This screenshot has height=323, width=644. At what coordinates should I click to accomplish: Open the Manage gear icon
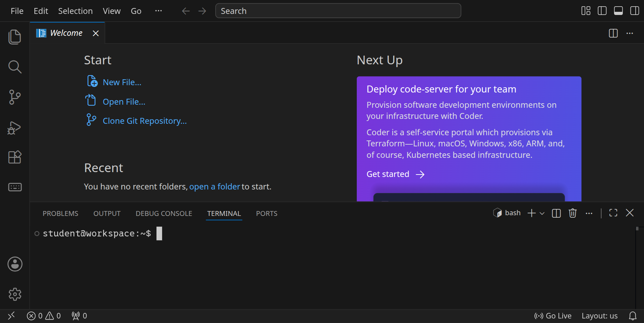pyautogui.click(x=15, y=294)
